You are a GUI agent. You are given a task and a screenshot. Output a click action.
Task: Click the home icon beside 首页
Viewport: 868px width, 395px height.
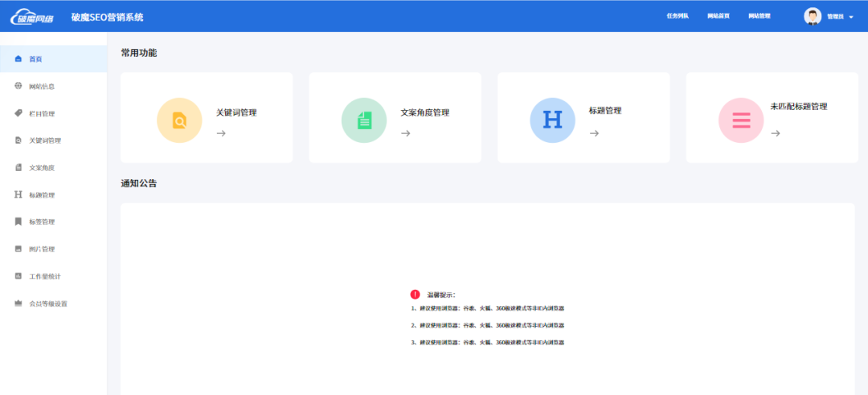(x=18, y=59)
